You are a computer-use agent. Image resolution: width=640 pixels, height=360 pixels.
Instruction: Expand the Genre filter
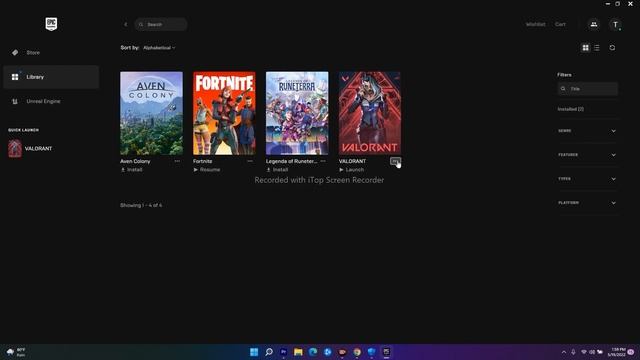(587, 131)
